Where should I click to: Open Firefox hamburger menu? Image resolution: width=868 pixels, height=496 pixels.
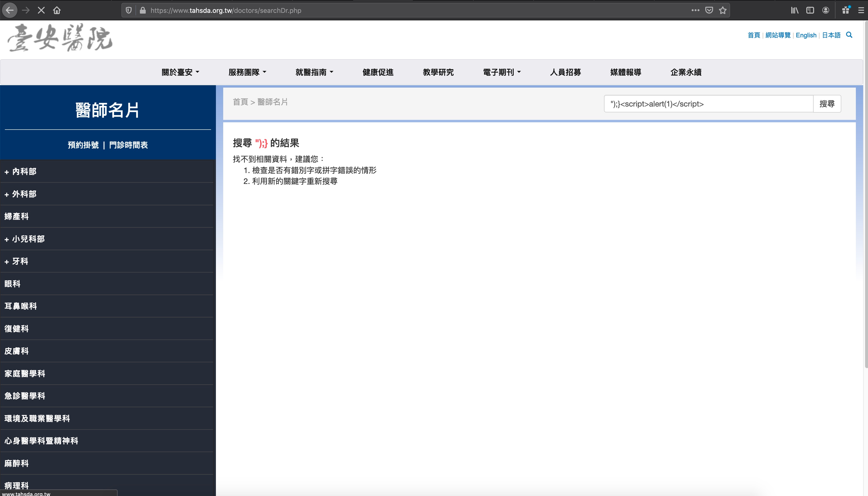[861, 10]
